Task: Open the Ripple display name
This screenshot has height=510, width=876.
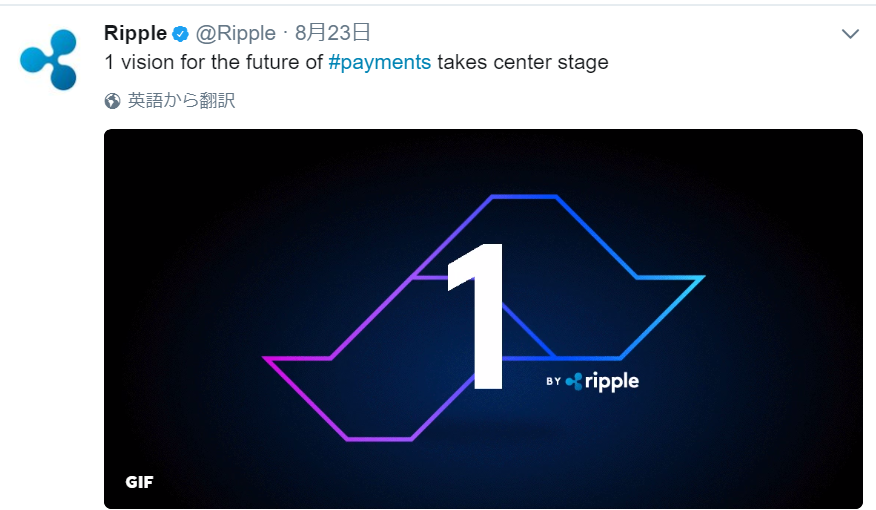Action: pyautogui.click(x=135, y=34)
